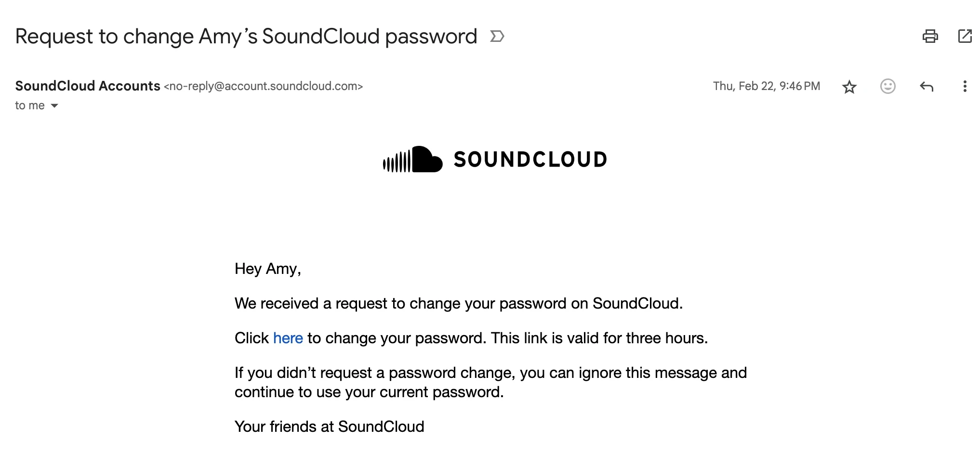The height and width of the screenshot is (466, 980).
Task: Click the Thu, Feb 22 timestamp
Action: [x=766, y=86]
